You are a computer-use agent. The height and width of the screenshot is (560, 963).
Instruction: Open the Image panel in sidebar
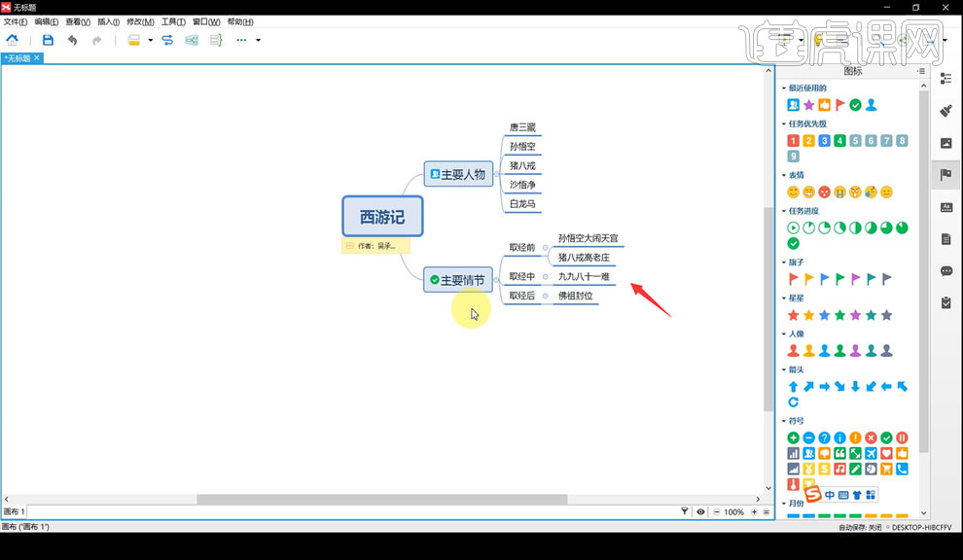[x=945, y=143]
